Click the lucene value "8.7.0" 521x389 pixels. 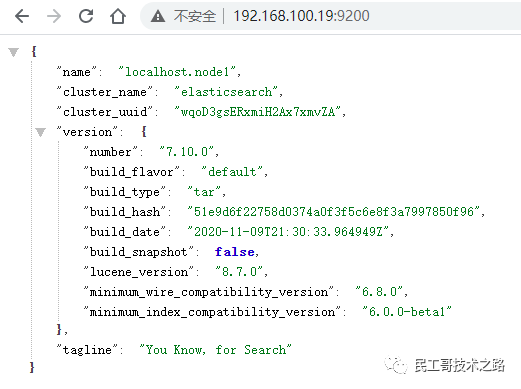239,272
